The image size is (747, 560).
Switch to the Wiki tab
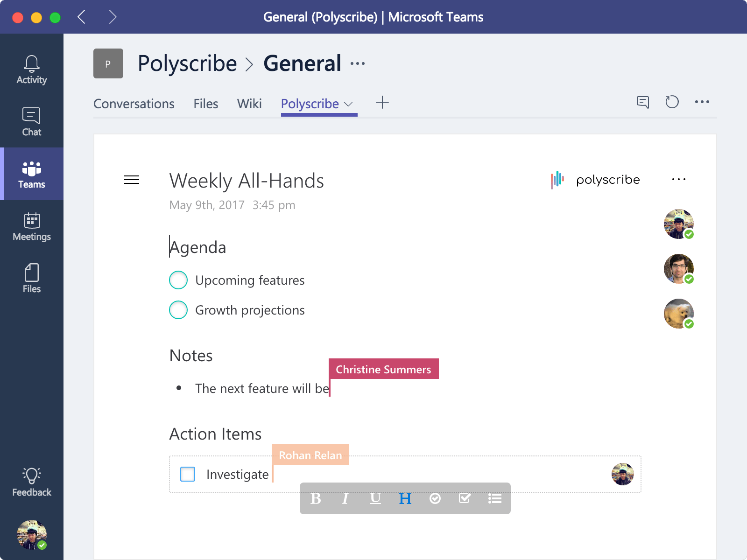click(249, 104)
